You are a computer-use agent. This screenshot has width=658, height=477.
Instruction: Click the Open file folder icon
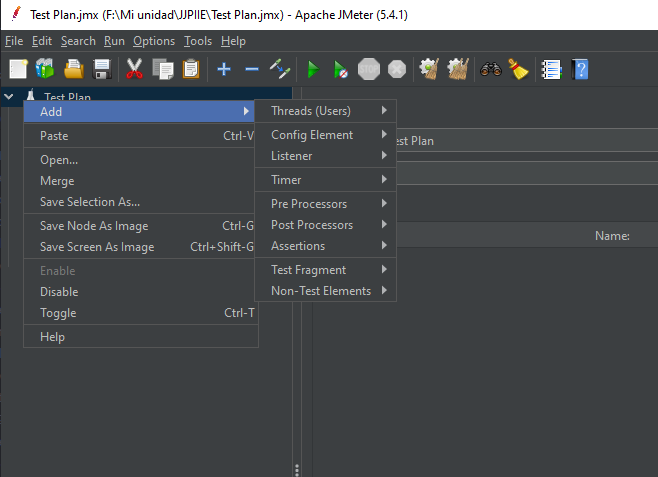[73, 69]
